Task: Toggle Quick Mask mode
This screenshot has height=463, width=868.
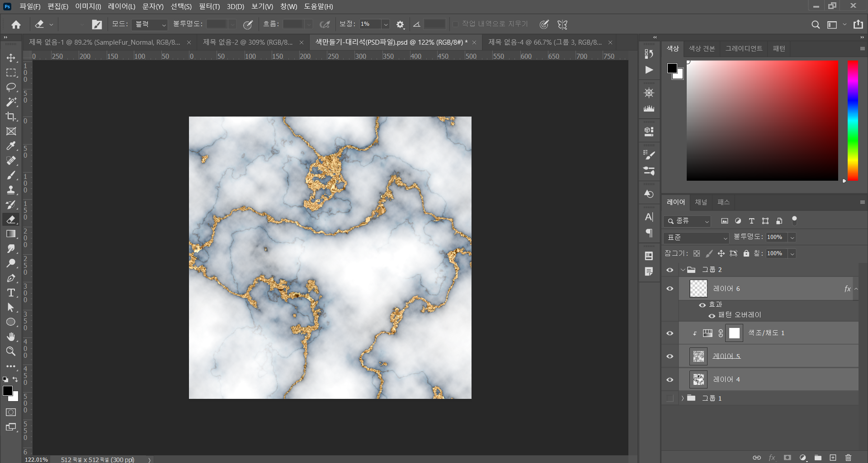Action: (11, 412)
